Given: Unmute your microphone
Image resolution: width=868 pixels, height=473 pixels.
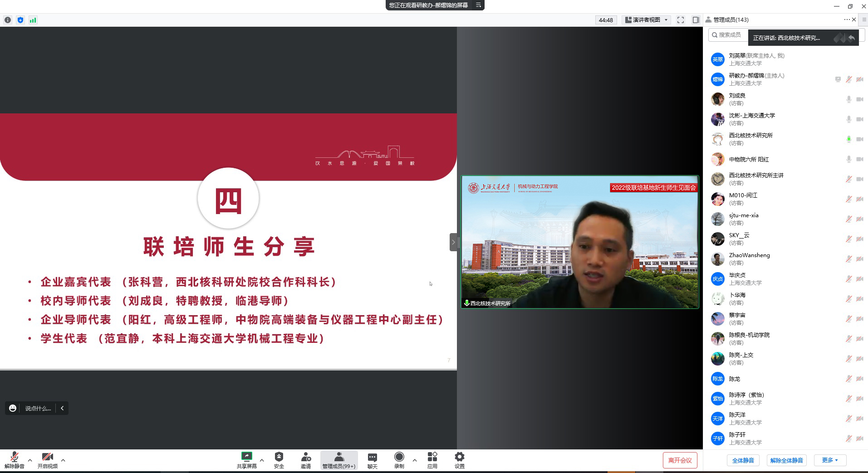Looking at the screenshot, I should pos(14,457).
